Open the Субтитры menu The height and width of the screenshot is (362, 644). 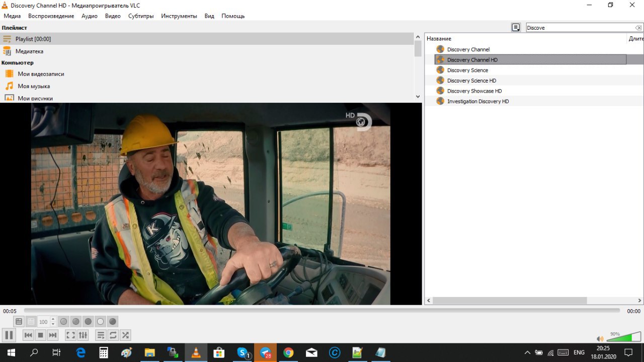coord(141,16)
